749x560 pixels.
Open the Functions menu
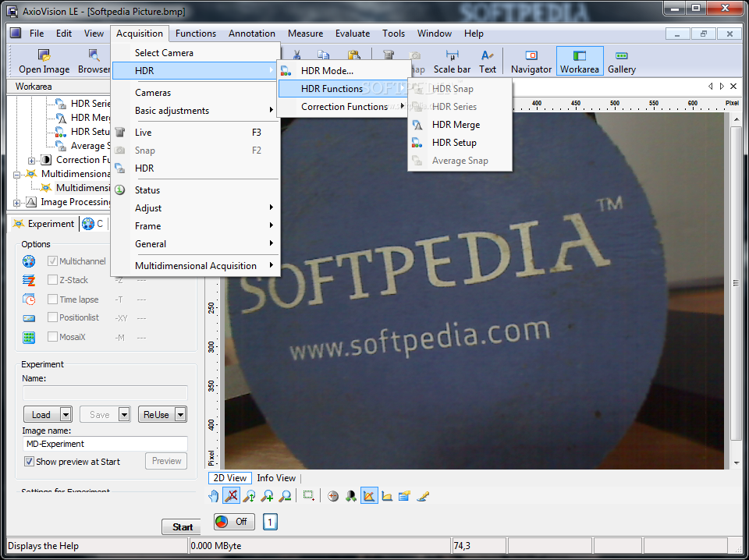click(x=195, y=34)
